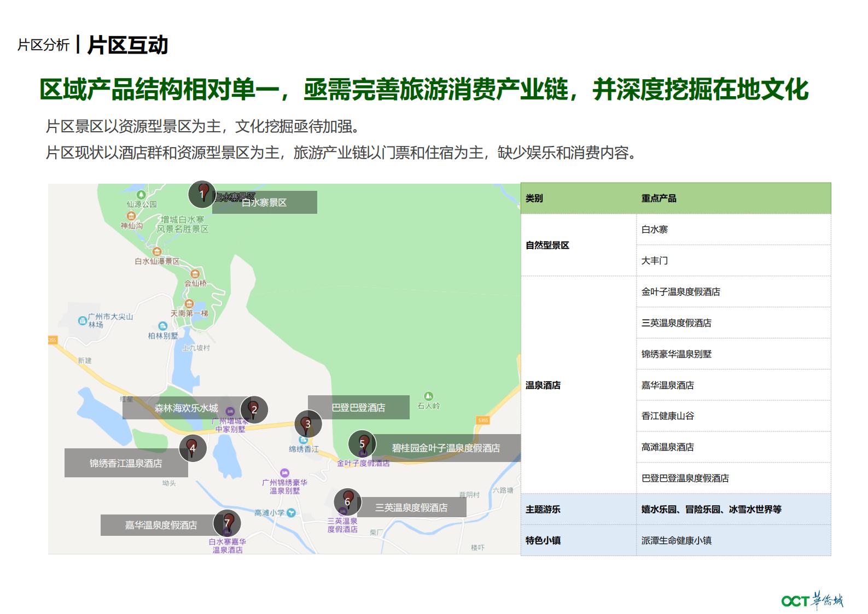
Task: Click map pin number 2 near 森林海欢乐水城
Action: pyautogui.click(x=254, y=410)
